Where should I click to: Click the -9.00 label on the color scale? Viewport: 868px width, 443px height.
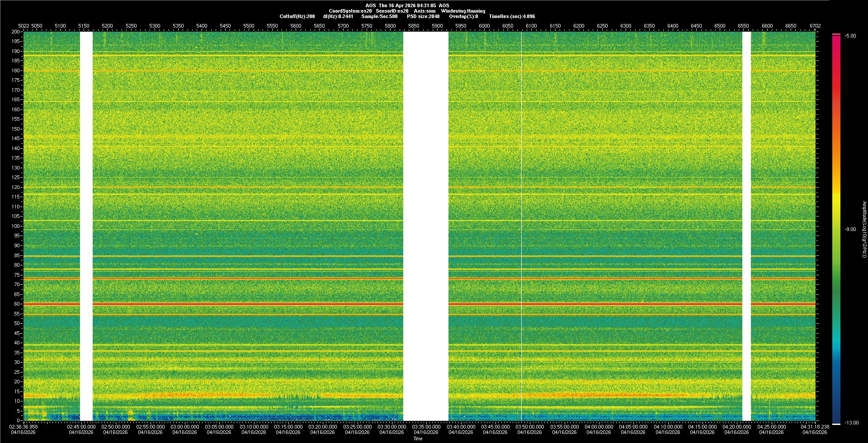[x=850, y=230]
